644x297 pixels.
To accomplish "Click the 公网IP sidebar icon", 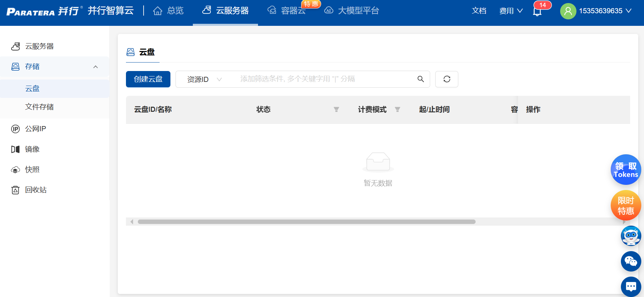I will (x=16, y=129).
